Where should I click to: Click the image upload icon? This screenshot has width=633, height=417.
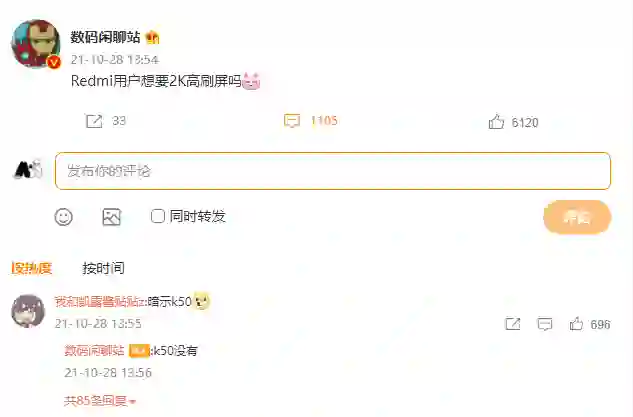(112, 217)
